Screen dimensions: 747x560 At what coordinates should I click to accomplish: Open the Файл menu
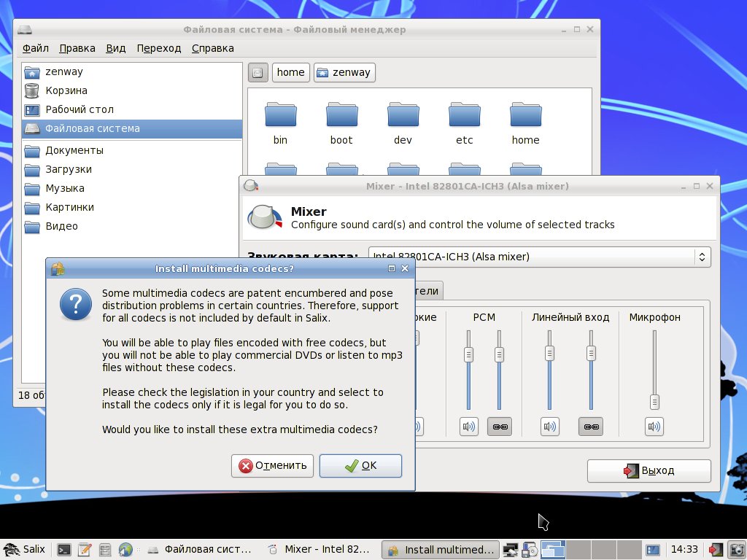[35, 48]
